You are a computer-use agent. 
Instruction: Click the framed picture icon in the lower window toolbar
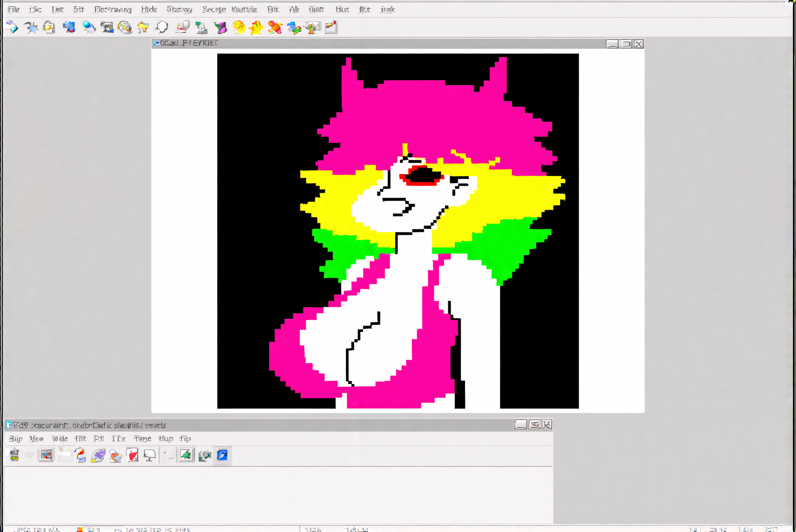pyautogui.click(x=46, y=455)
